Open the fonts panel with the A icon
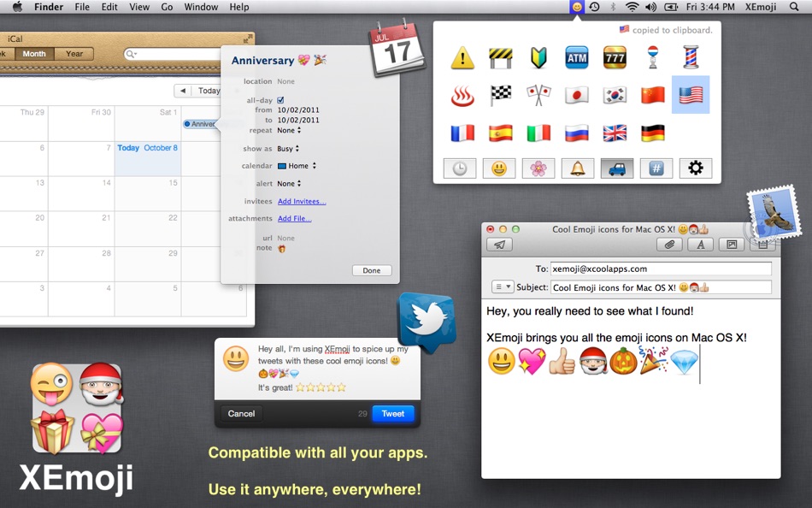 tap(701, 245)
